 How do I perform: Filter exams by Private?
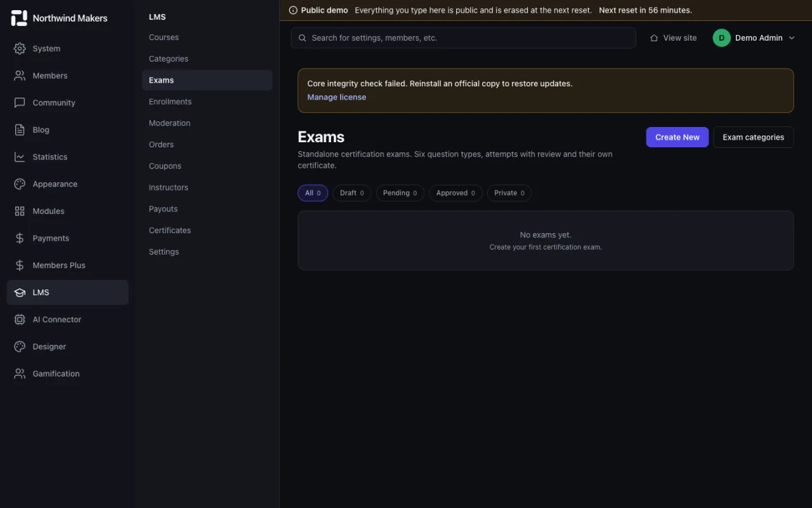coord(509,193)
